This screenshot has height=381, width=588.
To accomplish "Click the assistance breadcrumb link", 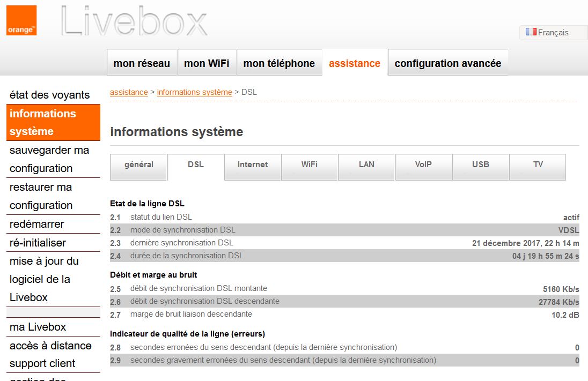I will pos(129,92).
